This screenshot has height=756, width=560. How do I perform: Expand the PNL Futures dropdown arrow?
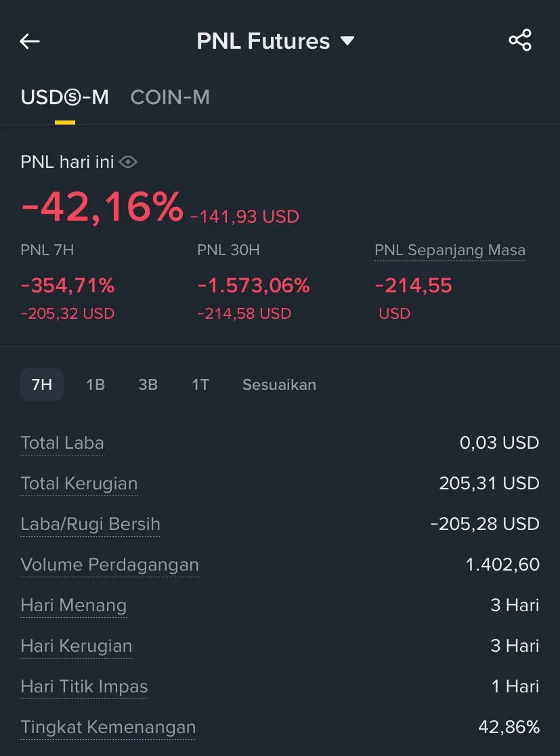pyautogui.click(x=347, y=41)
